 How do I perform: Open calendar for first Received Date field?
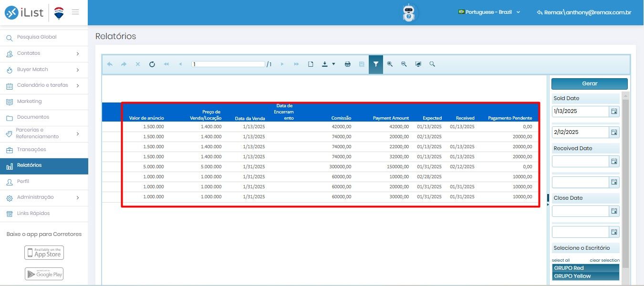[614, 161]
